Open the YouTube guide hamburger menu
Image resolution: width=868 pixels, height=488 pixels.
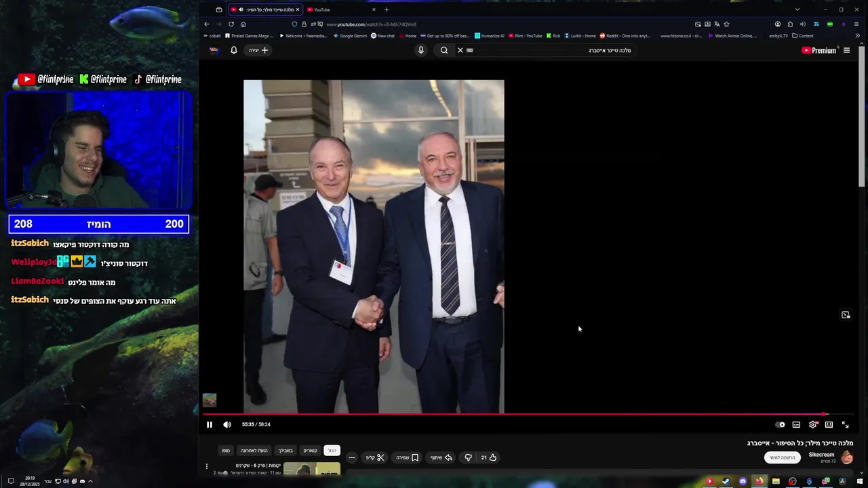pyautogui.click(x=846, y=50)
